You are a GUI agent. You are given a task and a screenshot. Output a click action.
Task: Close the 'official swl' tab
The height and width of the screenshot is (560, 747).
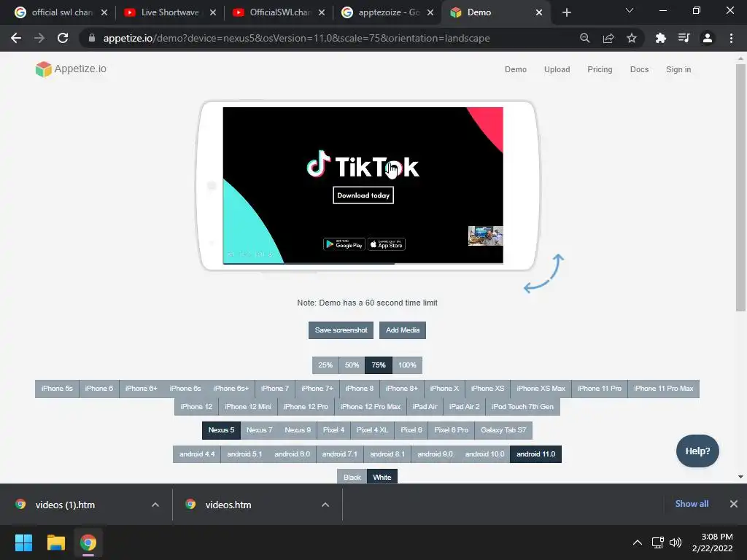[x=104, y=12]
